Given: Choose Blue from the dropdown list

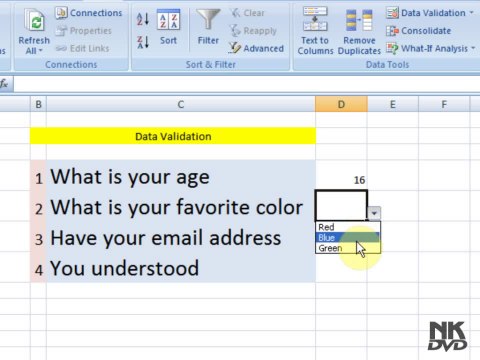Looking at the screenshot, I should click(x=348, y=238).
